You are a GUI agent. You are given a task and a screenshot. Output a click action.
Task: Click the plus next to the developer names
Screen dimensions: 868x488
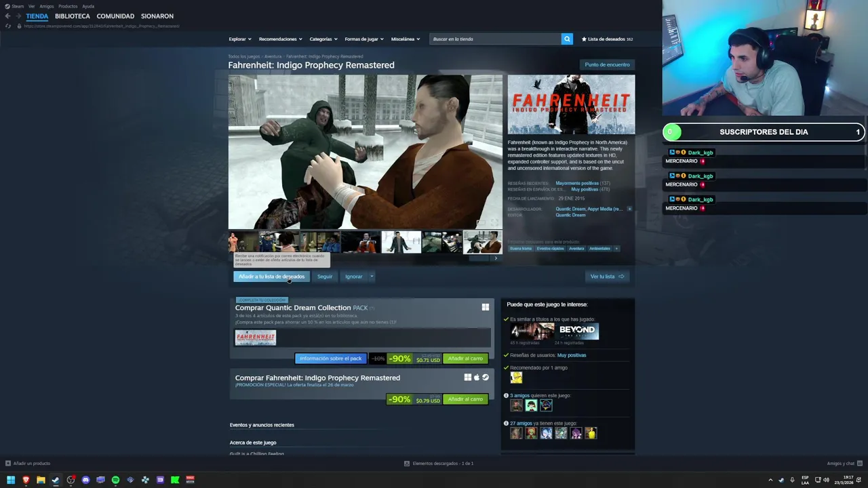[629, 209]
